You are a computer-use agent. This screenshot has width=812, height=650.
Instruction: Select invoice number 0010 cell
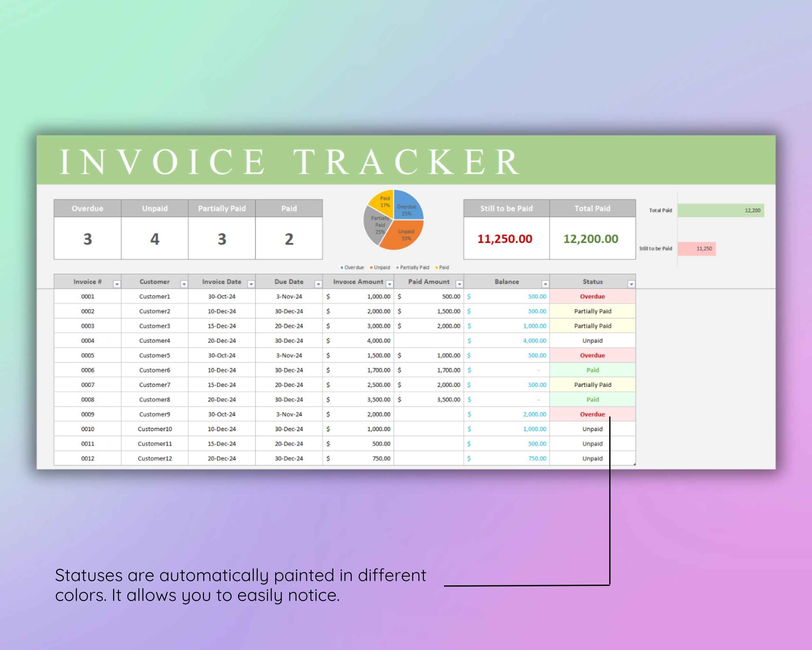tap(87, 429)
